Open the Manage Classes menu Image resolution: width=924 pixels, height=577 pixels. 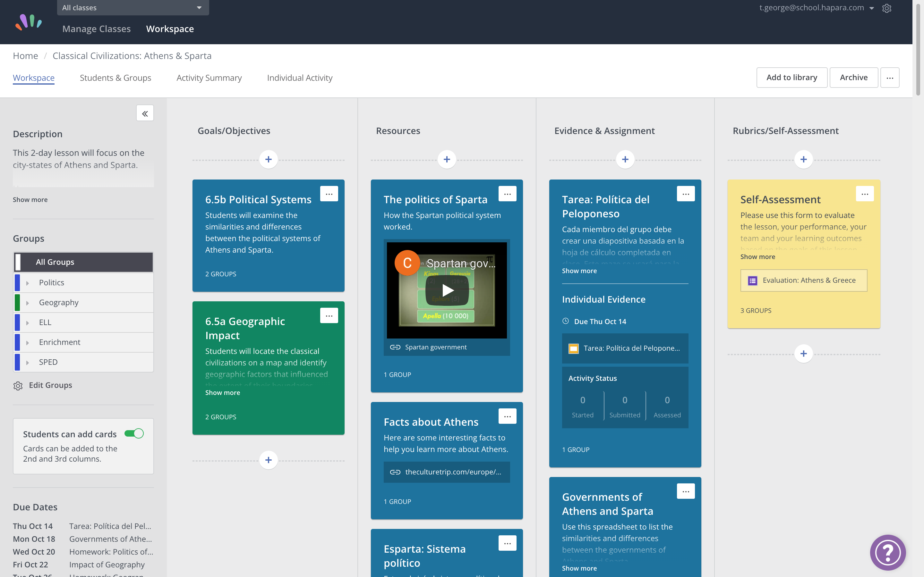[96, 29]
